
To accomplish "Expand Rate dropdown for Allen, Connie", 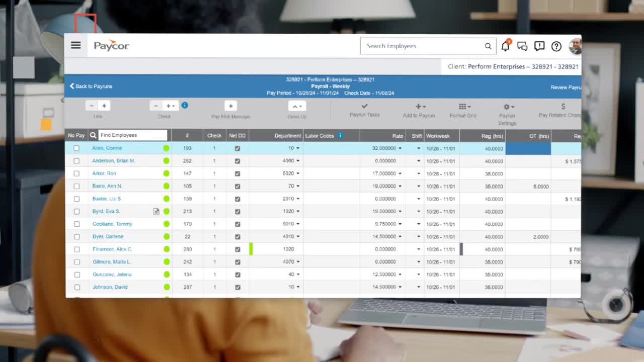I will [x=400, y=148].
